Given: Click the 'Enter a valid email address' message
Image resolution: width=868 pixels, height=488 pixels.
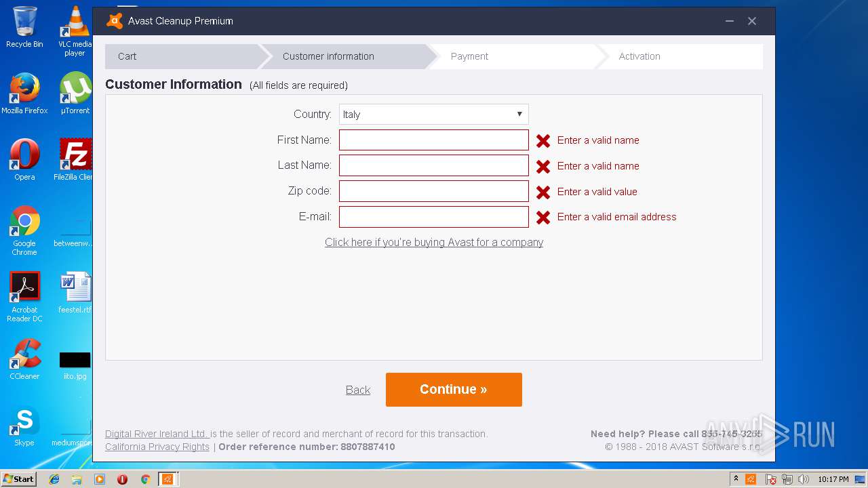Looking at the screenshot, I should coord(617,217).
